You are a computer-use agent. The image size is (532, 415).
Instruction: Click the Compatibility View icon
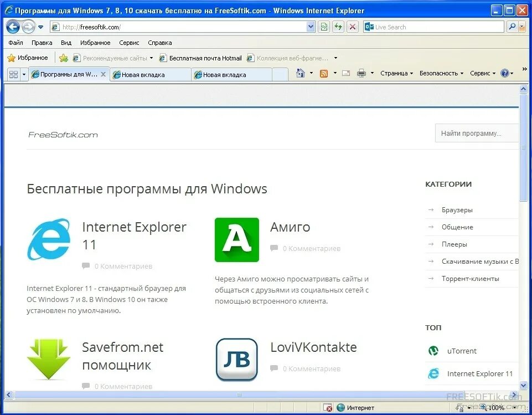pyautogui.click(x=324, y=27)
